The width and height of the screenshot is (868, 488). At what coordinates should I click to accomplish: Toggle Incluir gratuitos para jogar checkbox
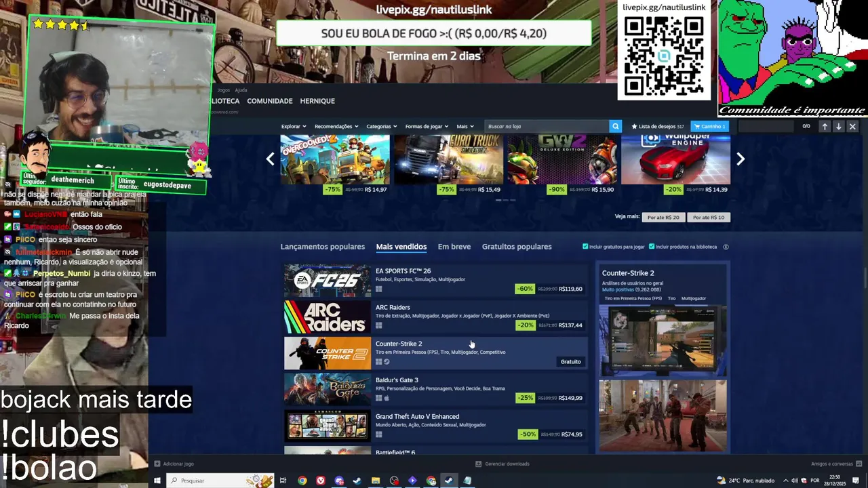585,247
